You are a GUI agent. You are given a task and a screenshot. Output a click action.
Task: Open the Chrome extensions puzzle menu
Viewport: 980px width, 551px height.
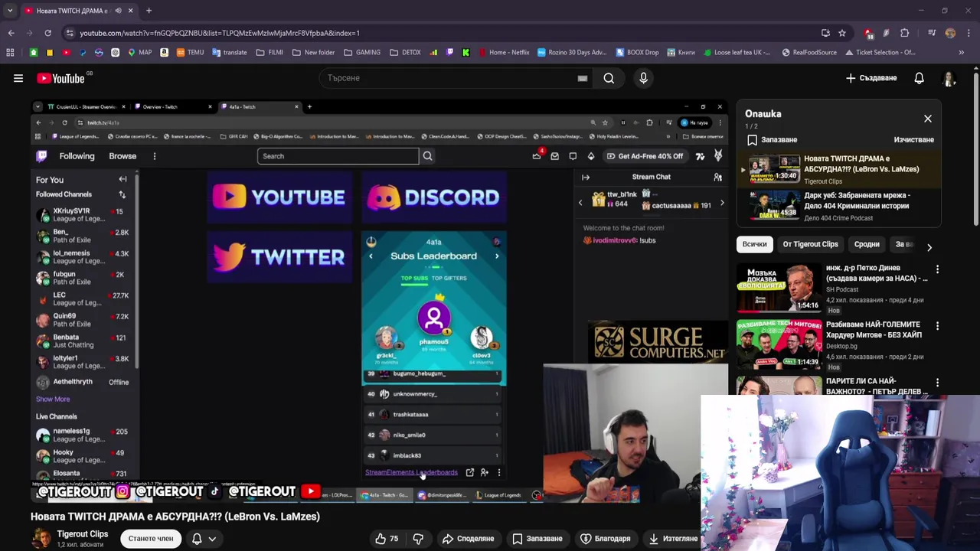pos(905,33)
